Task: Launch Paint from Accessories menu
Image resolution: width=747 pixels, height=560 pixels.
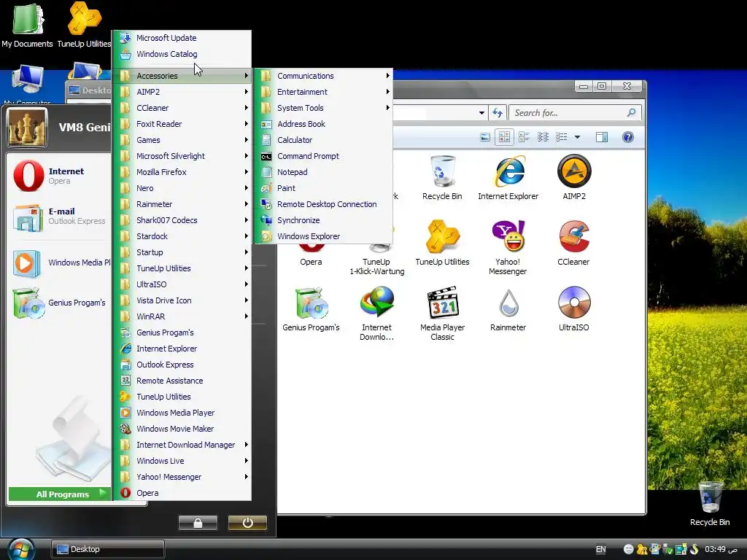Action: (x=325, y=188)
